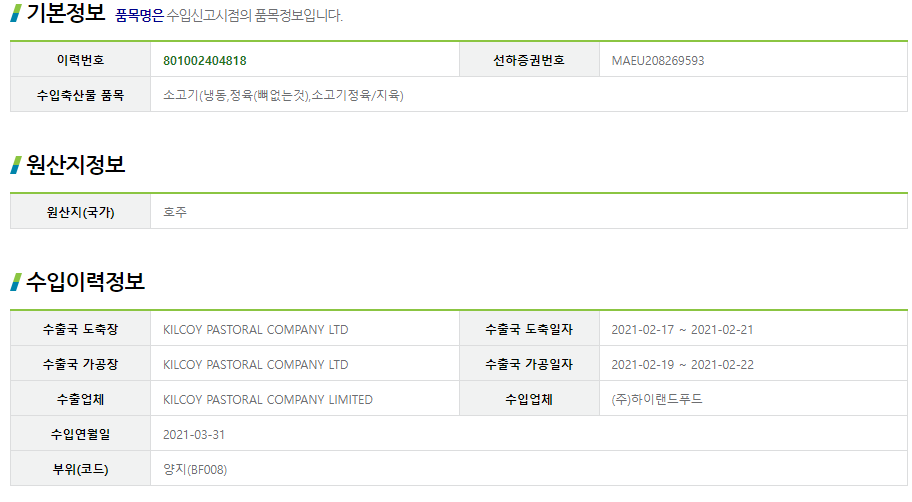
Task: Select exporter KILCOY PASTORAL COMPANY LIMITED
Action: [268, 400]
